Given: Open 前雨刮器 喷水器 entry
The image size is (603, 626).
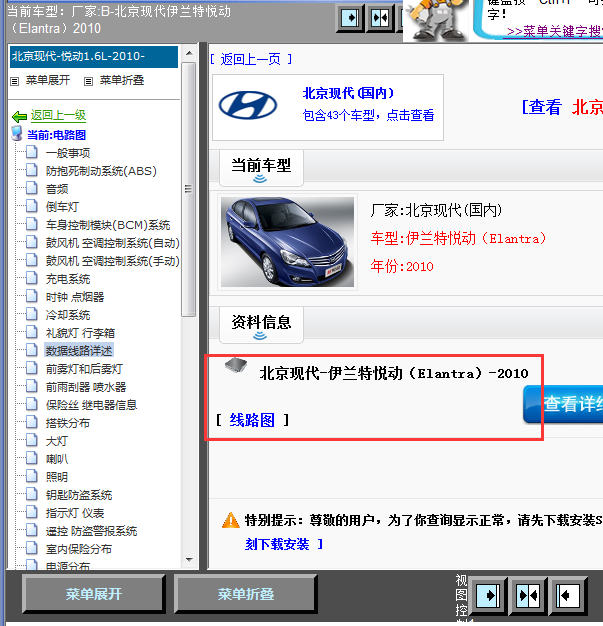Looking at the screenshot, I should (x=86, y=387).
